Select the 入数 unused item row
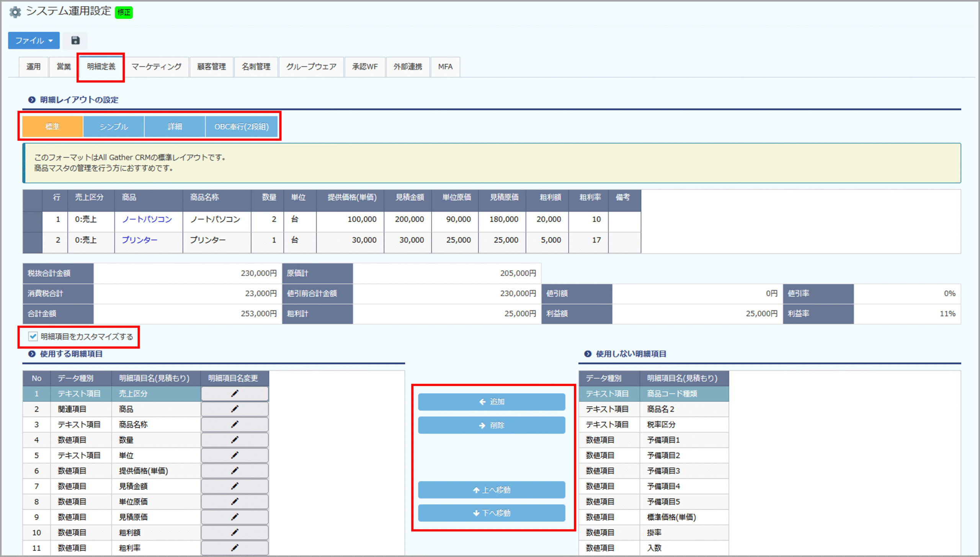 pyautogui.click(x=653, y=548)
